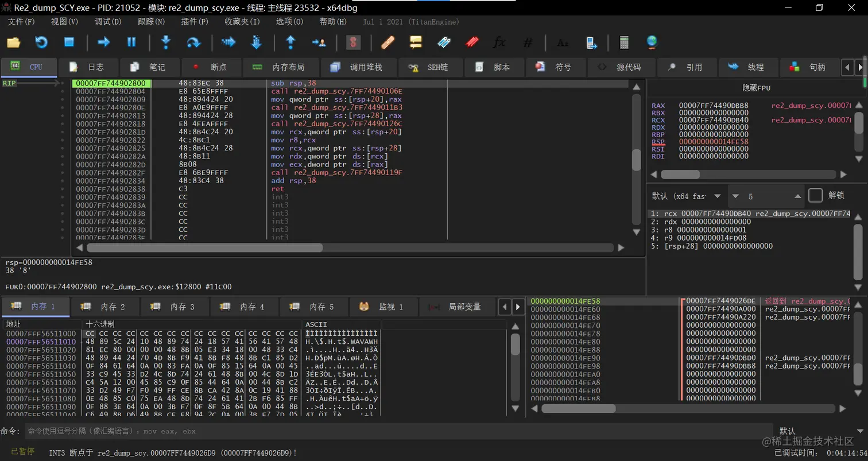Open the 局部变量 tab
868x461 pixels.
457,307
